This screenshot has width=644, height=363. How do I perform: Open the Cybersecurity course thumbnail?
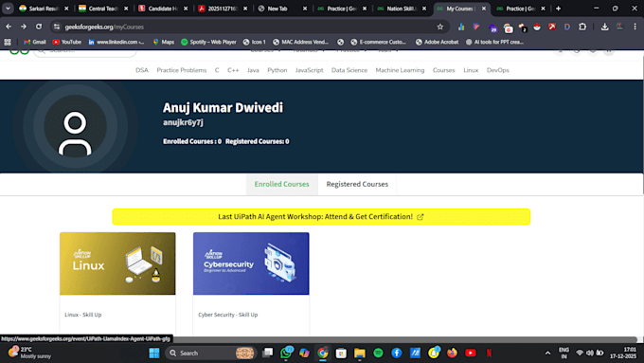(x=251, y=263)
